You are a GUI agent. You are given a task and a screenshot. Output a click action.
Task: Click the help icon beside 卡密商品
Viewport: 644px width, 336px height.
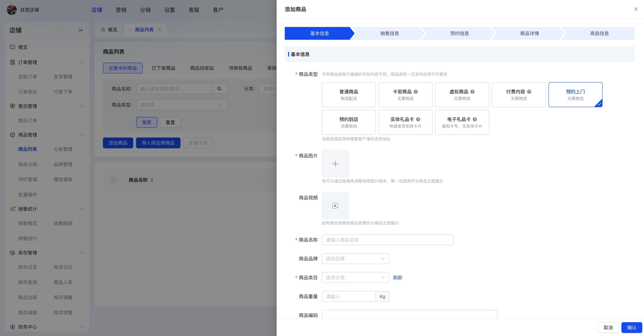tap(416, 92)
